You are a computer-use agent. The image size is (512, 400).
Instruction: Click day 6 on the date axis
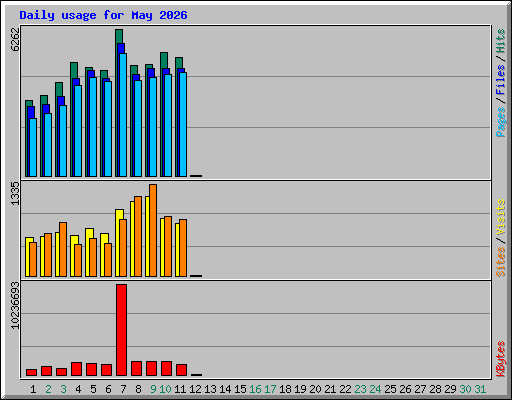point(108,389)
